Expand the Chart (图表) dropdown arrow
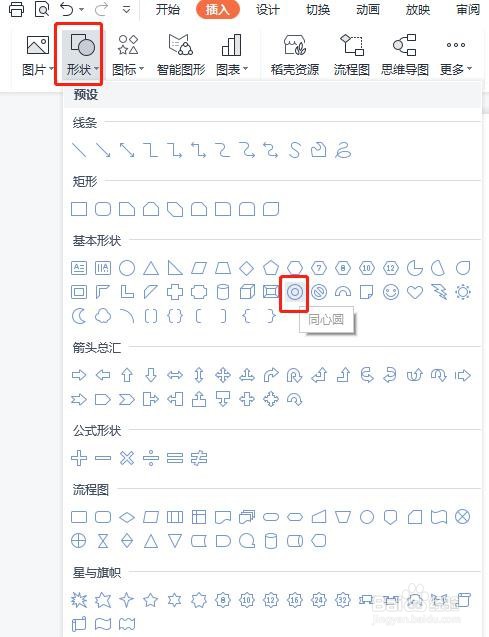Image resolution: width=489 pixels, height=637 pixels. (x=245, y=69)
